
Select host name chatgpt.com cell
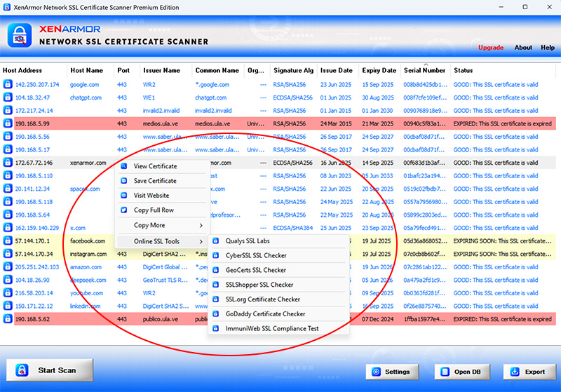tap(86, 97)
